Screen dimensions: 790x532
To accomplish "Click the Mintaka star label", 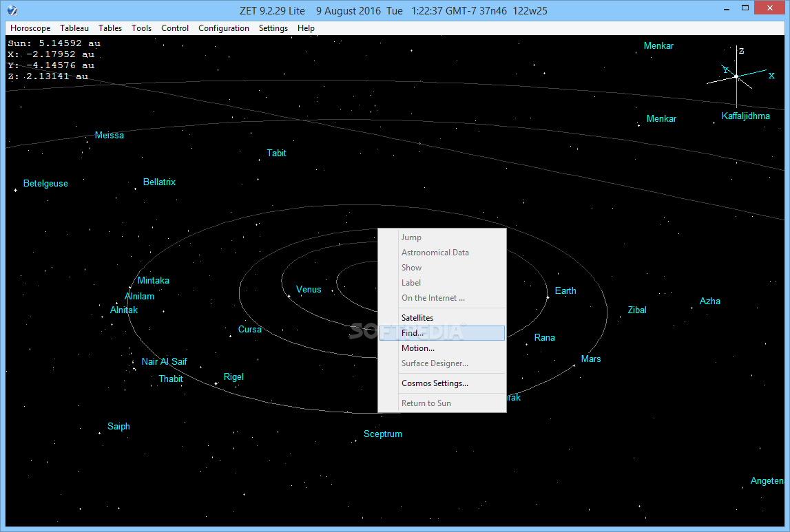I will coord(153,280).
